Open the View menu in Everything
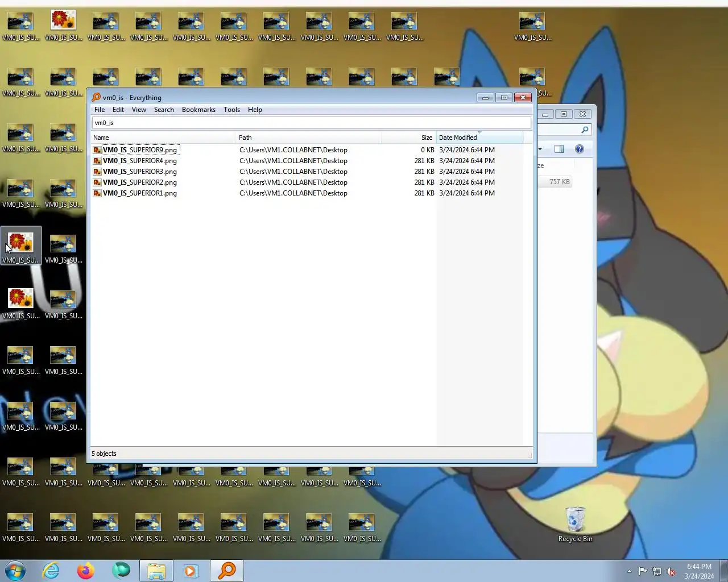728x582 pixels. pos(139,110)
